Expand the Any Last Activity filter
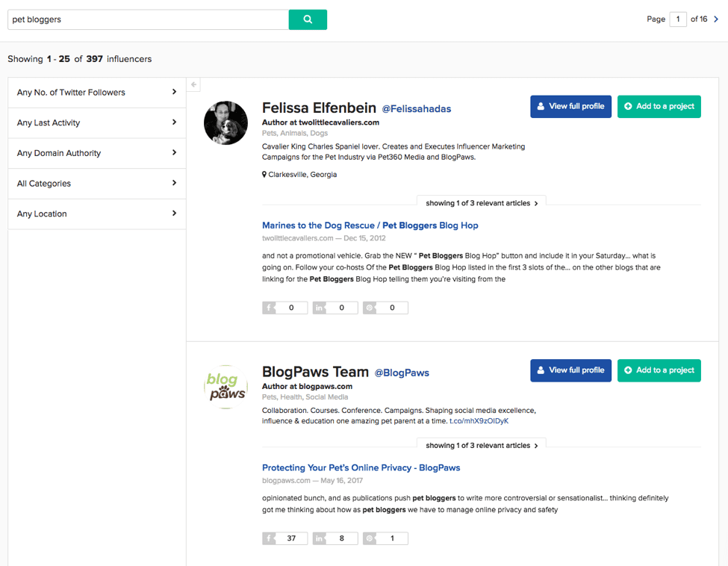Viewport: 728px width, 566px height. coord(97,122)
